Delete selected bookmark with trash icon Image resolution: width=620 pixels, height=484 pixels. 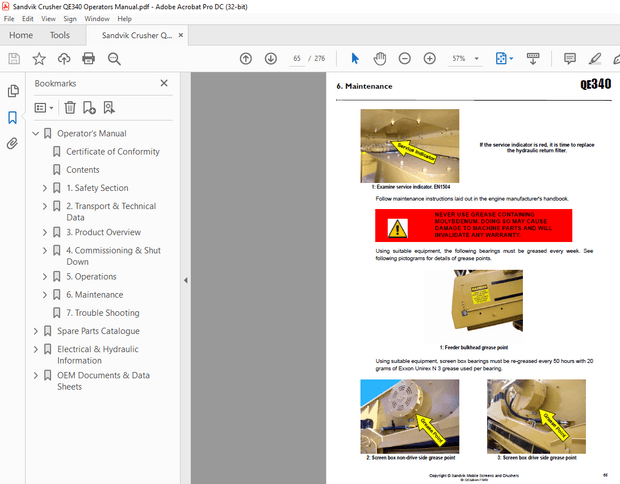[x=70, y=108]
